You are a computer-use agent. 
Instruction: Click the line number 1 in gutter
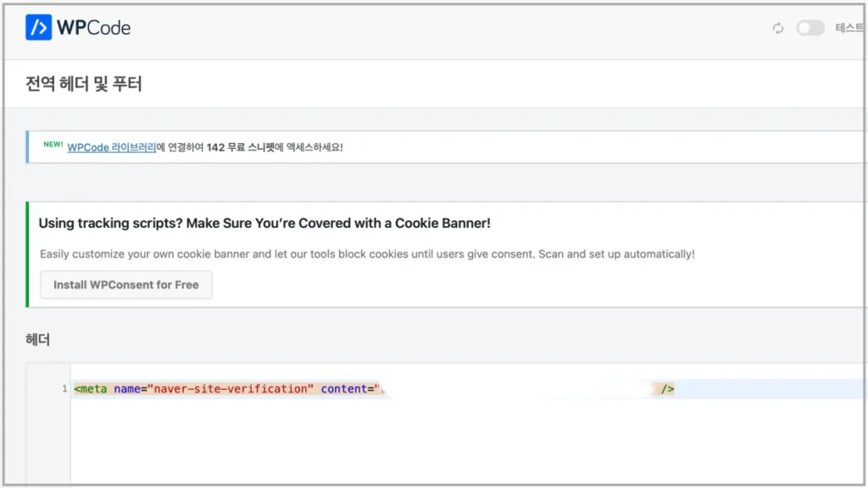pos(64,389)
